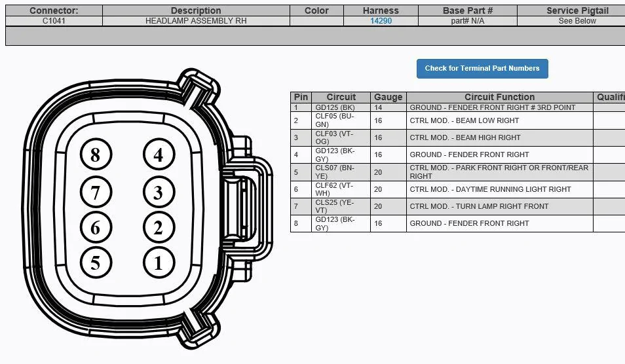Select PARK FRONT RIGHT OR FRONT/REAR RIGHT function
625x364 pixels.
[499, 172]
